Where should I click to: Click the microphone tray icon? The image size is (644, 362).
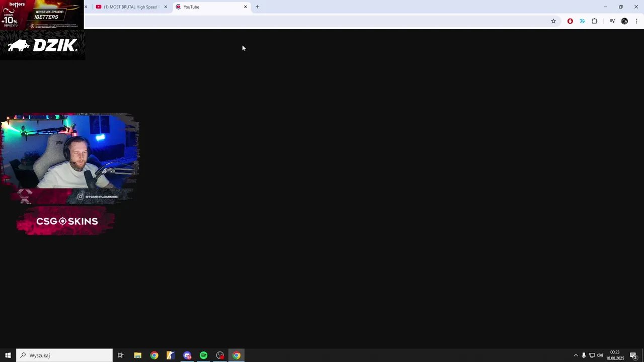(x=584, y=355)
